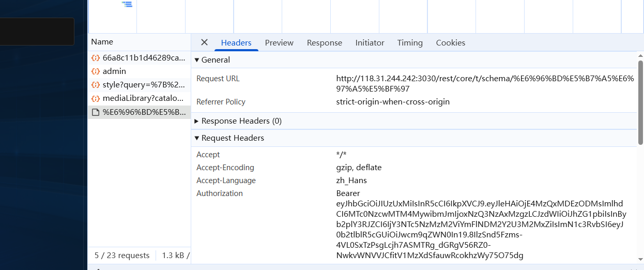
Task: View the Timing tab
Action: pos(410,43)
